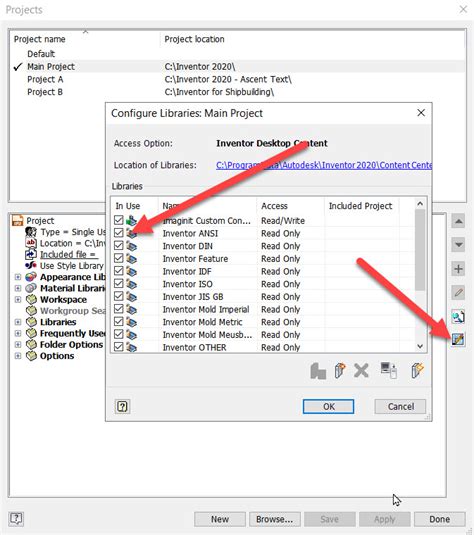Click the Update Tool icon in Configure Libraries
This screenshot has height=535, width=474.
[x=318, y=371]
